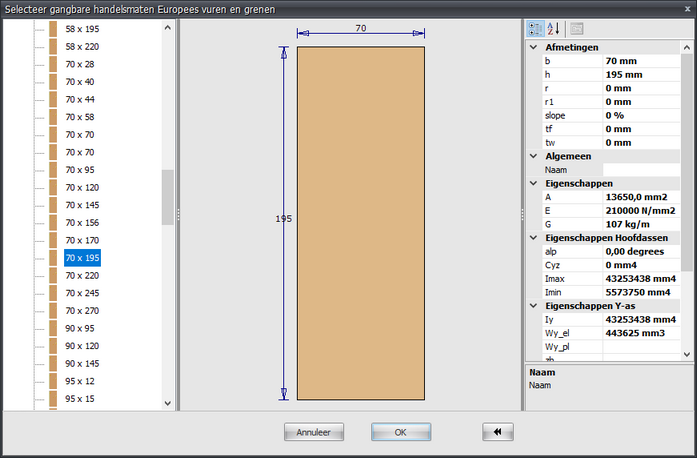Select the 70 x 95 profile
The width and height of the screenshot is (697, 458).
click(x=80, y=170)
